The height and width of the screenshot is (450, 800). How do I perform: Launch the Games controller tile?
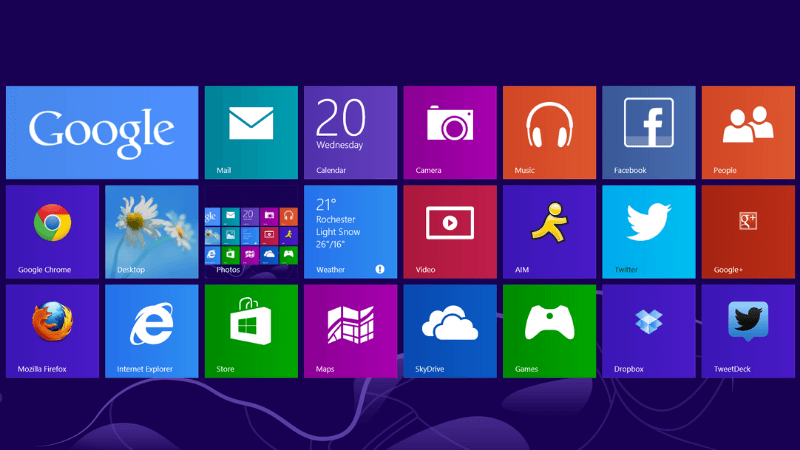tap(549, 331)
